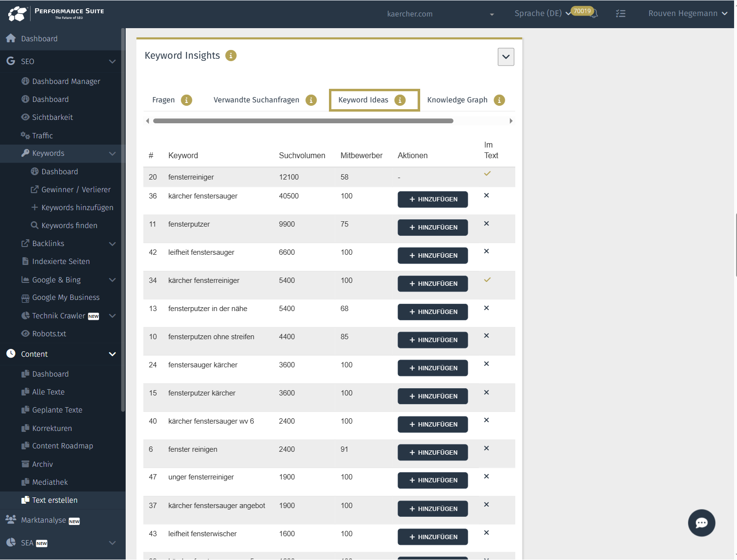
Task: Click the Keywords finden magnifier icon
Action: (34, 225)
